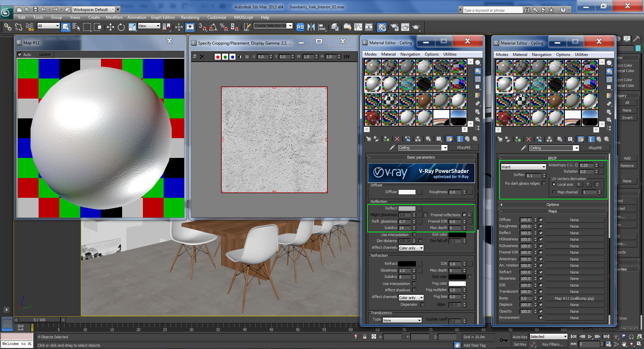Image resolution: width=644 pixels, height=349 pixels.
Task: Toggle the Percent Snap icon
Action: (224, 27)
